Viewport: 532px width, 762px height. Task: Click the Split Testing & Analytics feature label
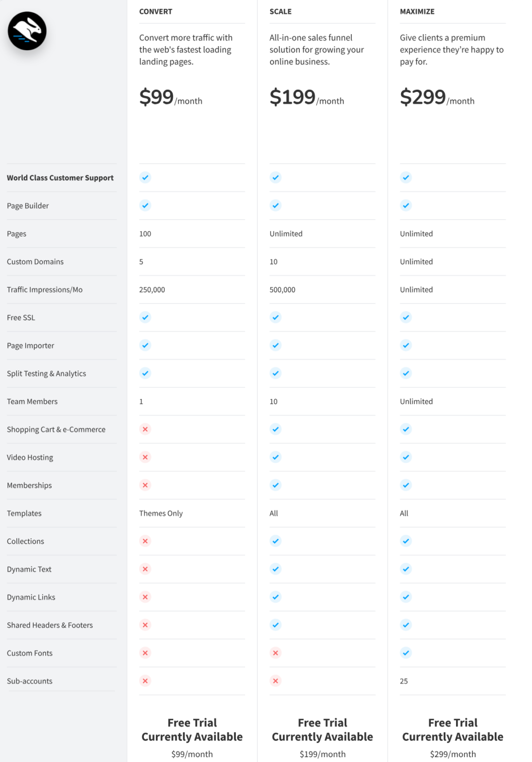point(47,374)
